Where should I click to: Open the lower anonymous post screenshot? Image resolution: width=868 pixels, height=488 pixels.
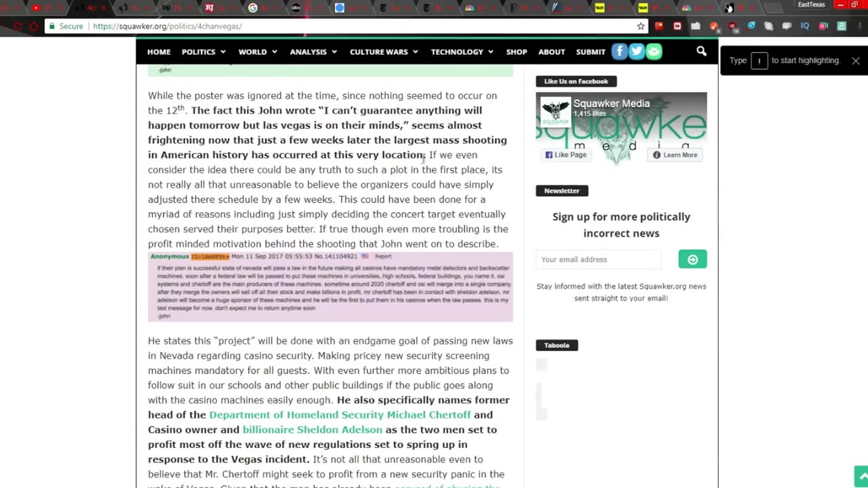331,286
